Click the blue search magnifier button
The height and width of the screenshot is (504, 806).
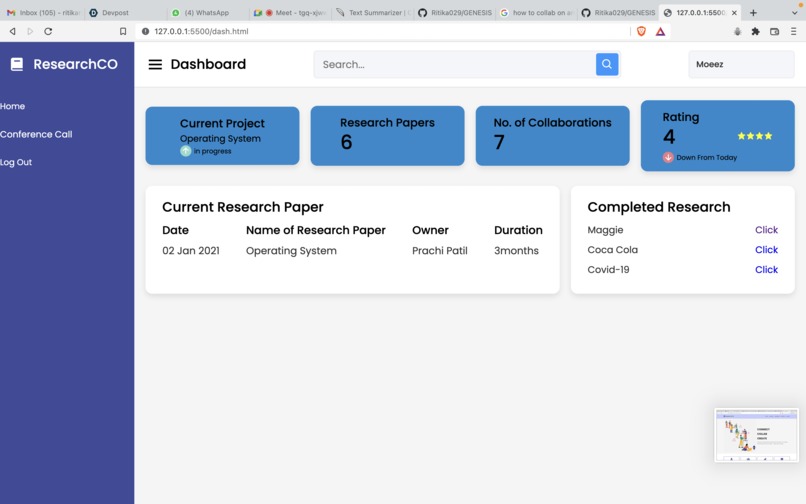[607, 64]
